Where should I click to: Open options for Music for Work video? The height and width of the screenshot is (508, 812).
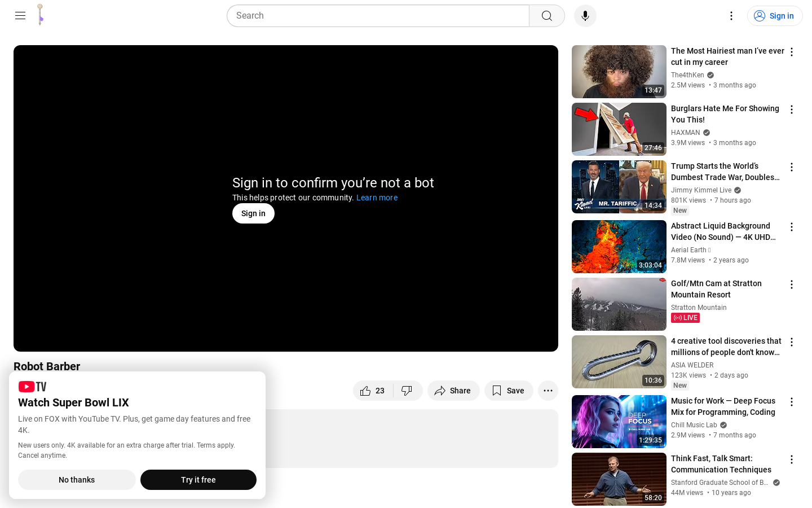click(792, 402)
